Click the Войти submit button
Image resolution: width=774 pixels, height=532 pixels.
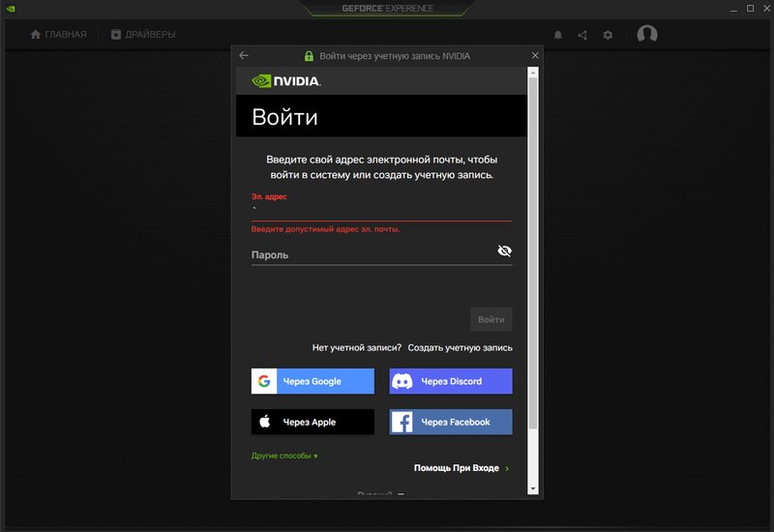pyautogui.click(x=491, y=319)
